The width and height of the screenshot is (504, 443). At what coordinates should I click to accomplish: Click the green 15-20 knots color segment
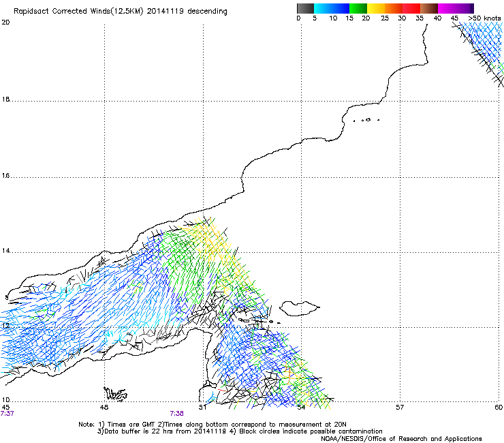click(358, 8)
